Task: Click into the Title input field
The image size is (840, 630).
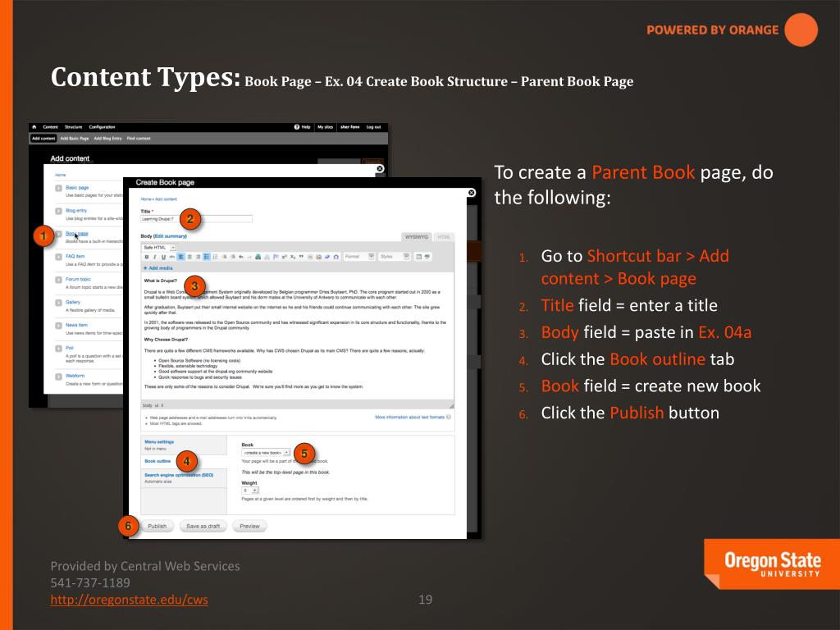Action: click(196, 218)
